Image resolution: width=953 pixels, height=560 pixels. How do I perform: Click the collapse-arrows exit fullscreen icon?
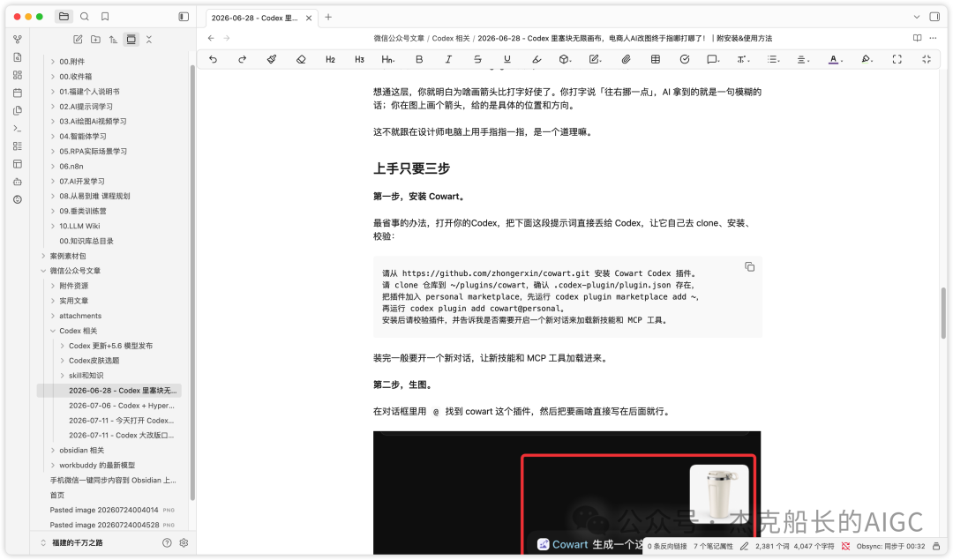pyautogui.click(x=927, y=59)
